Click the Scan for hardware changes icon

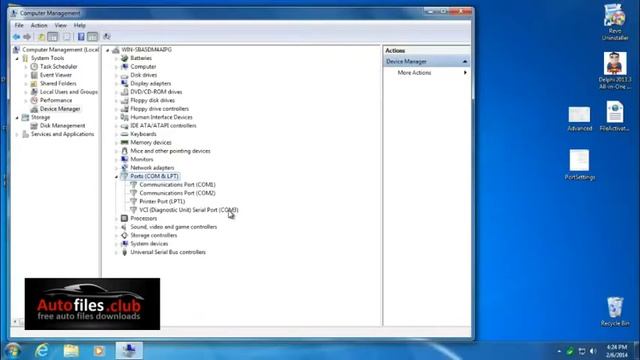(107, 37)
